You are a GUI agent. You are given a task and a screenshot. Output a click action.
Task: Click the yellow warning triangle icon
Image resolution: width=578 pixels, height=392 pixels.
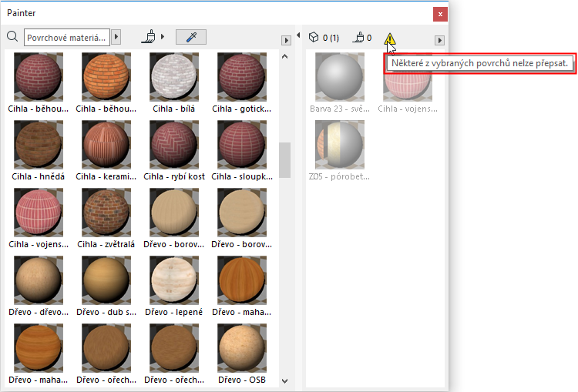[x=390, y=38]
